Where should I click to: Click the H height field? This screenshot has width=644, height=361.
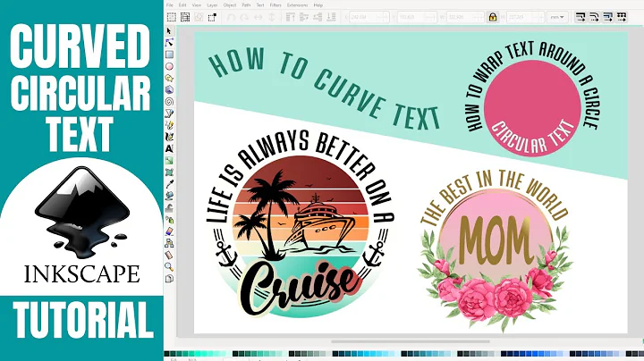525,17
